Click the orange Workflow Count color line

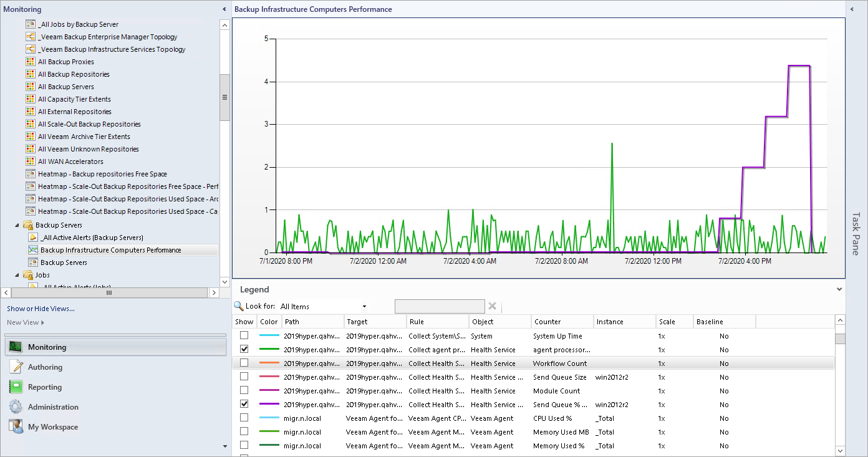click(x=269, y=363)
